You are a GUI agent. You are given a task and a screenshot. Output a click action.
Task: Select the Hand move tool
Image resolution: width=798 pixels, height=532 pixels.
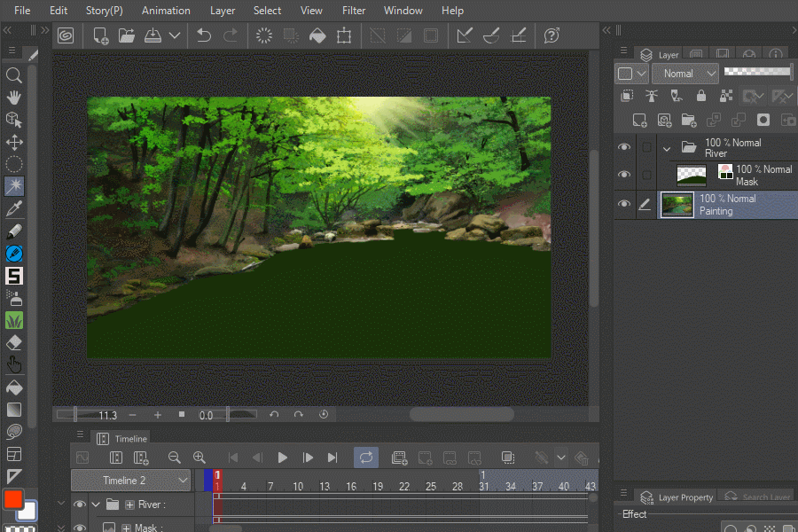pos(14,98)
